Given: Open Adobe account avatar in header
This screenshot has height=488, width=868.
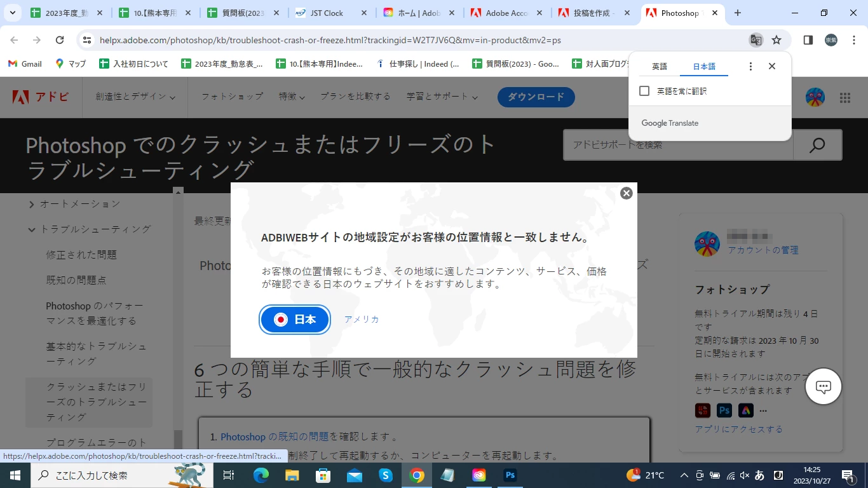Looking at the screenshot, I should click(815, 97).
